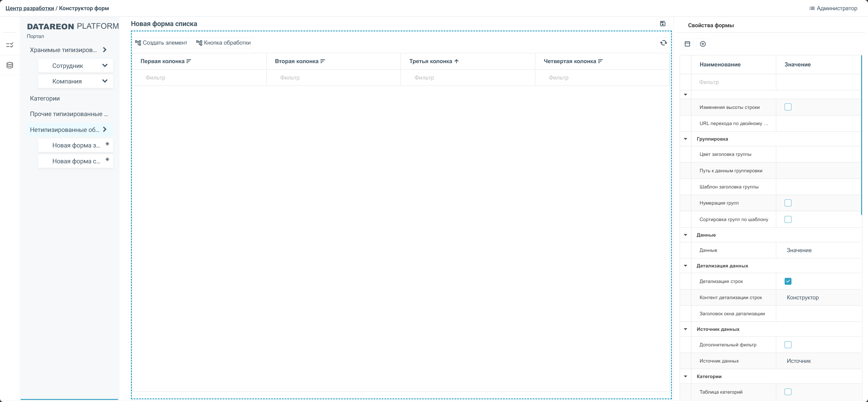Click the Цвет заголовка группы value cell
Viewport: 868px width, 402px height.
pyautogui.click(x=818, y=154)
